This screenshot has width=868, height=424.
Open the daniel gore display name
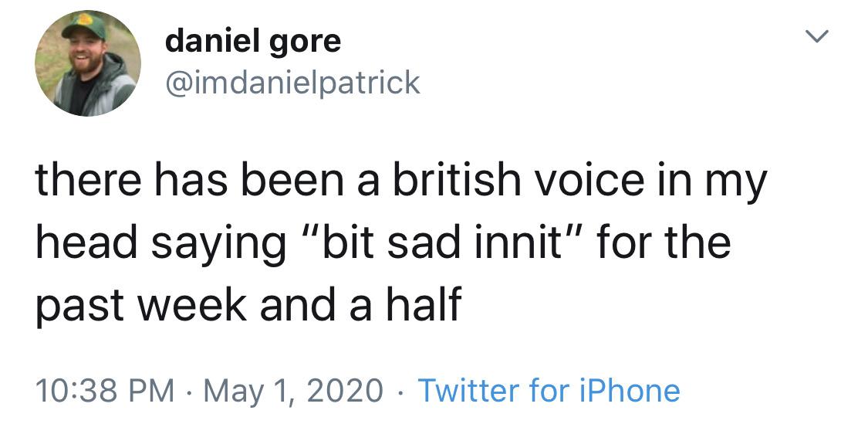pos(252,41)
